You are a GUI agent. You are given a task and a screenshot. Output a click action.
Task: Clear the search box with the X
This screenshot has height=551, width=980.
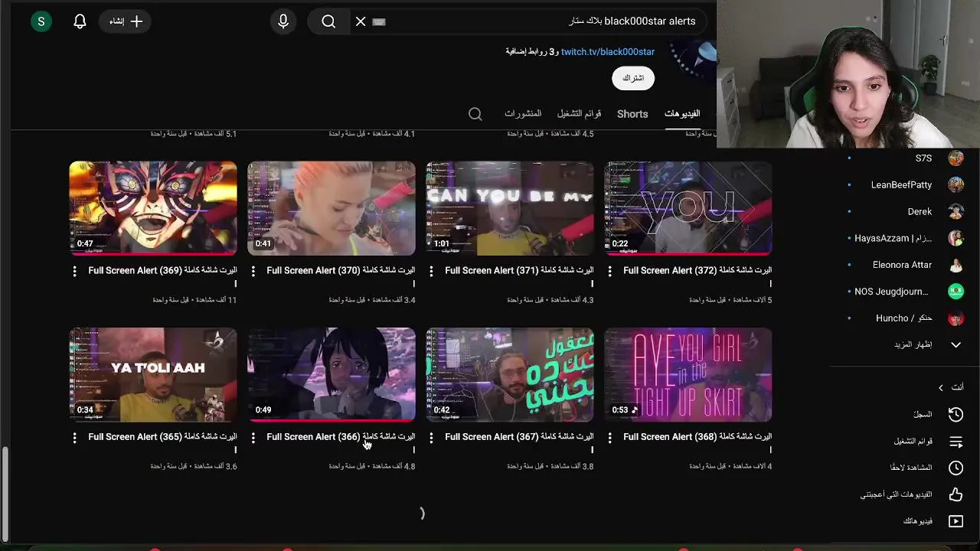[361, 21]
